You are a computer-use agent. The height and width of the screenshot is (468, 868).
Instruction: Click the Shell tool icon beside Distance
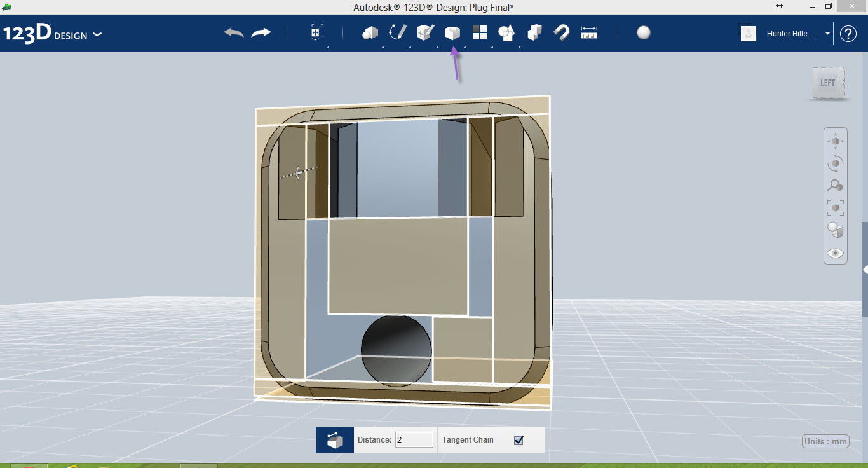coord(335,440)
